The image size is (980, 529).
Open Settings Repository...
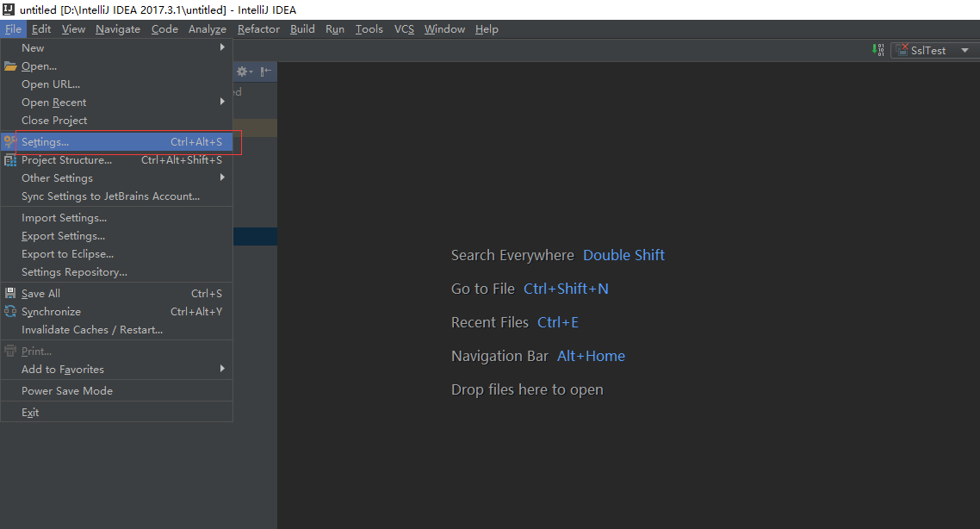(x=117, y=272)
